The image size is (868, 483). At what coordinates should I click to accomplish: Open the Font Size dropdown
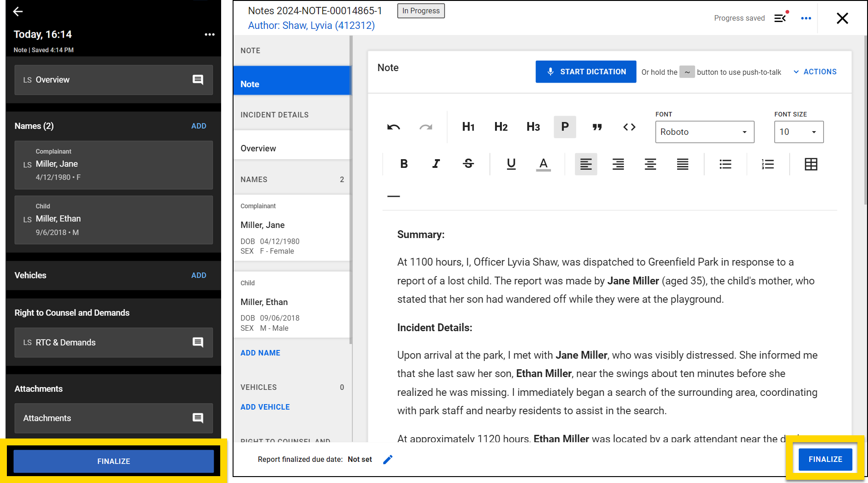798,132
